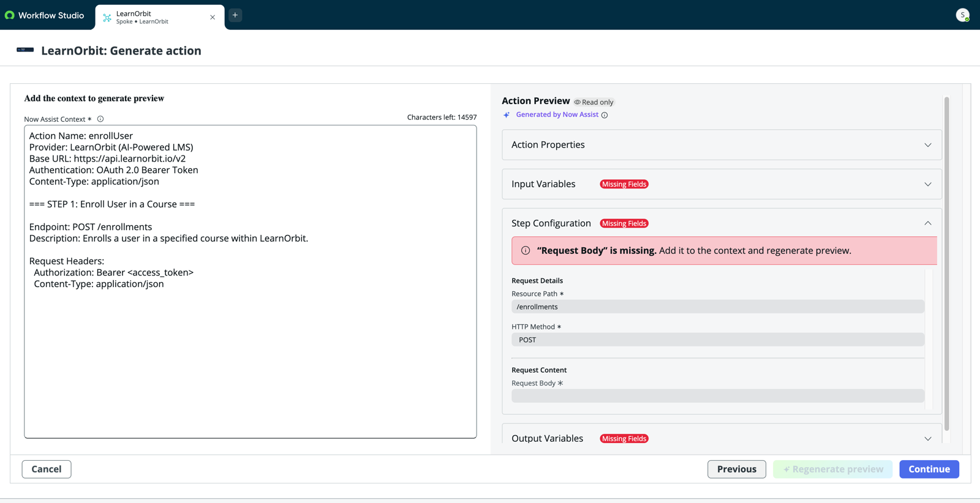Click Missing Fields badge on Output Variables

click(624, 439)
